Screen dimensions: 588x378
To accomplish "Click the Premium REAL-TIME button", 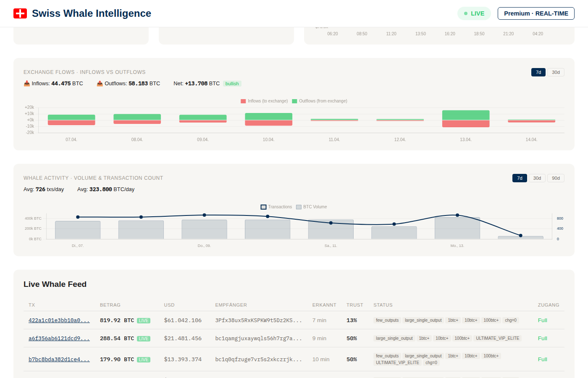I will click(536, 13).
